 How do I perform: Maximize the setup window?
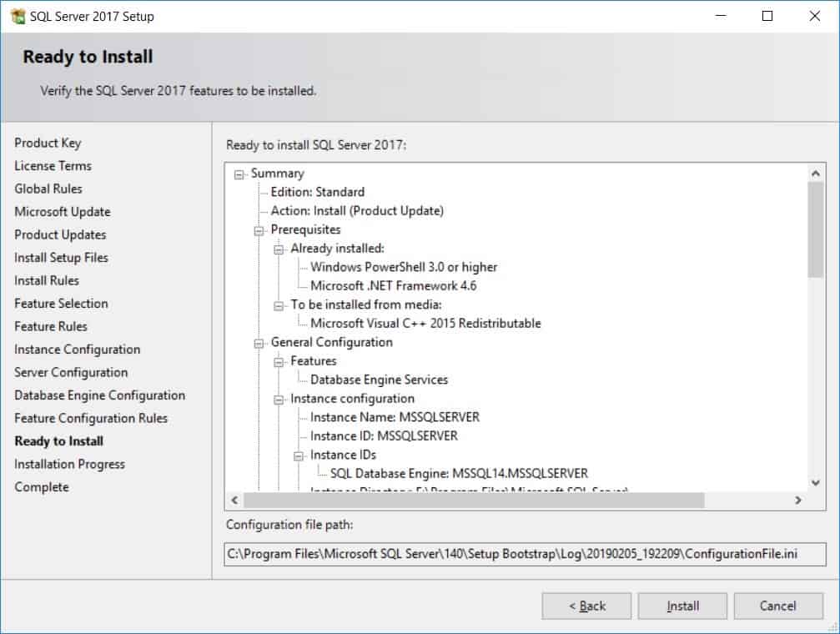click(767, 16)
